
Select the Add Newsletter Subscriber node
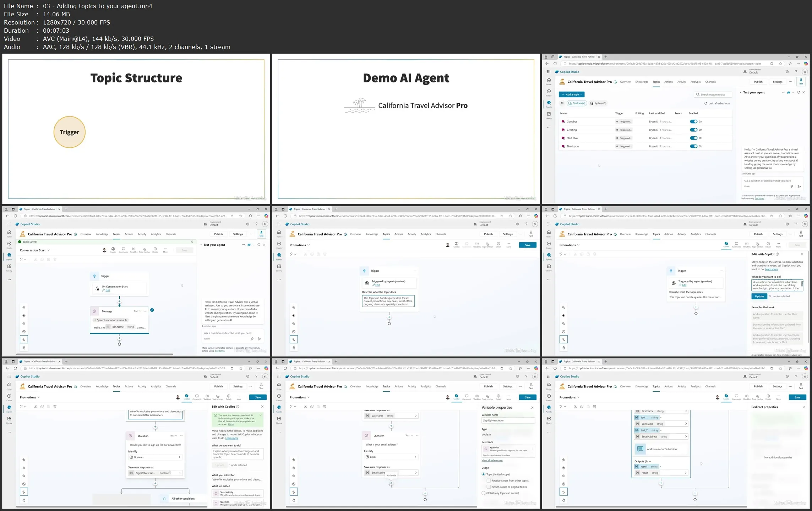coord(661,449)
